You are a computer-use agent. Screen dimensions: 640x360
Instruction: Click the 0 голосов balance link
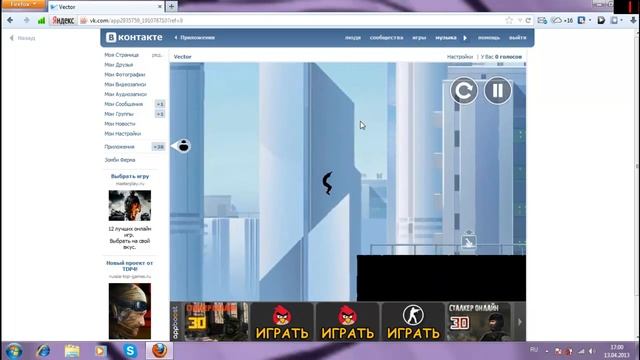509,57
